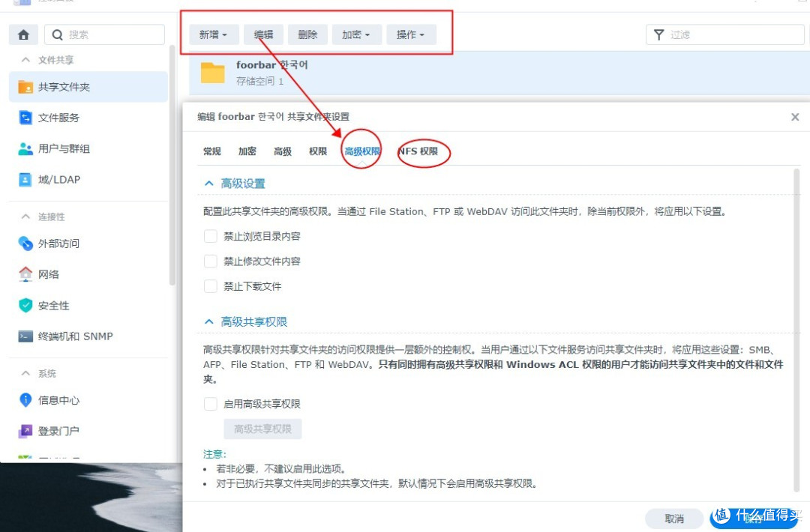
Task: Open the 新增 dropdown menu
Action: point(213,34)
